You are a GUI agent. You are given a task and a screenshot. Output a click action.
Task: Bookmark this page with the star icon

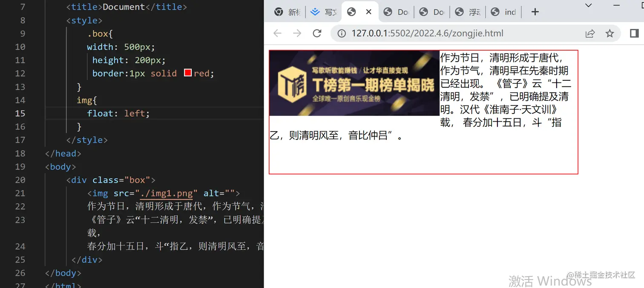coord(610,33)
